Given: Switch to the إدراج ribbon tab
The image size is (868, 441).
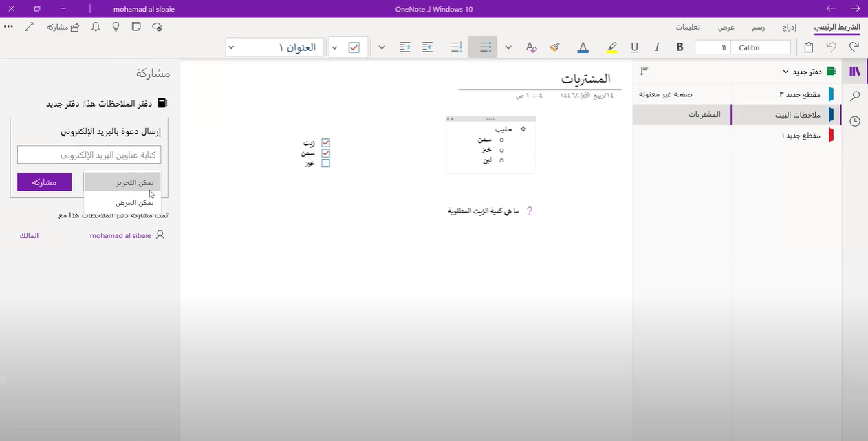Looking at the screenshot, I should pyautogui.click(x=789, y=28).
